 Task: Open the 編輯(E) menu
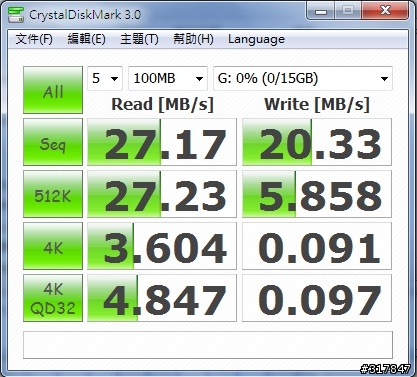(x=86, y=39)
